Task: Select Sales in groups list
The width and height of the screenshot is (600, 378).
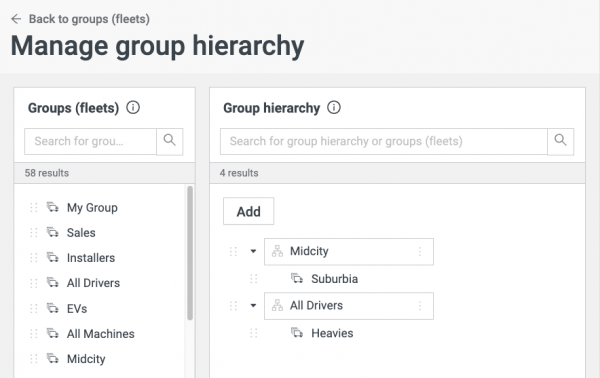Action: [x=81, y=233]
